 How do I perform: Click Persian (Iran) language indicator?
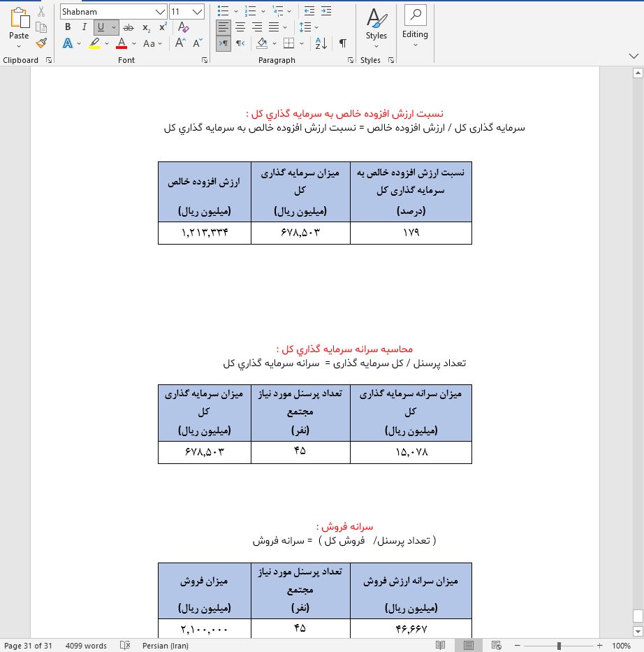tap(166, 646)
